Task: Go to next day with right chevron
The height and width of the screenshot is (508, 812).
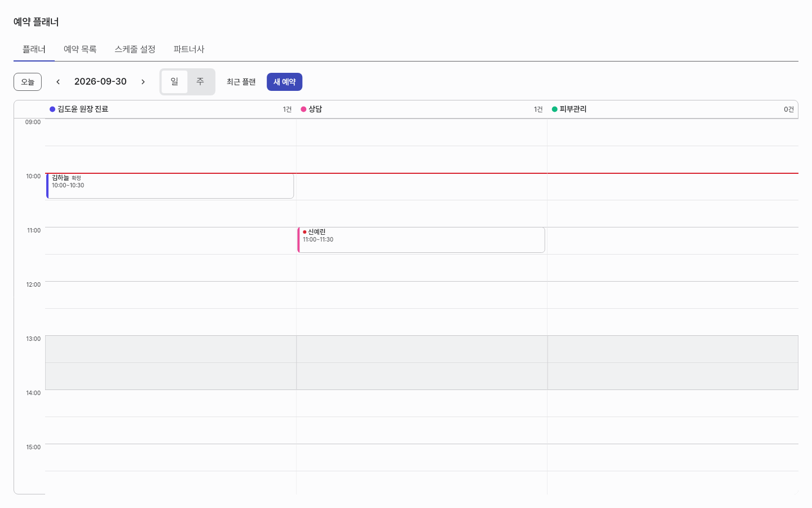Action: 143,82
